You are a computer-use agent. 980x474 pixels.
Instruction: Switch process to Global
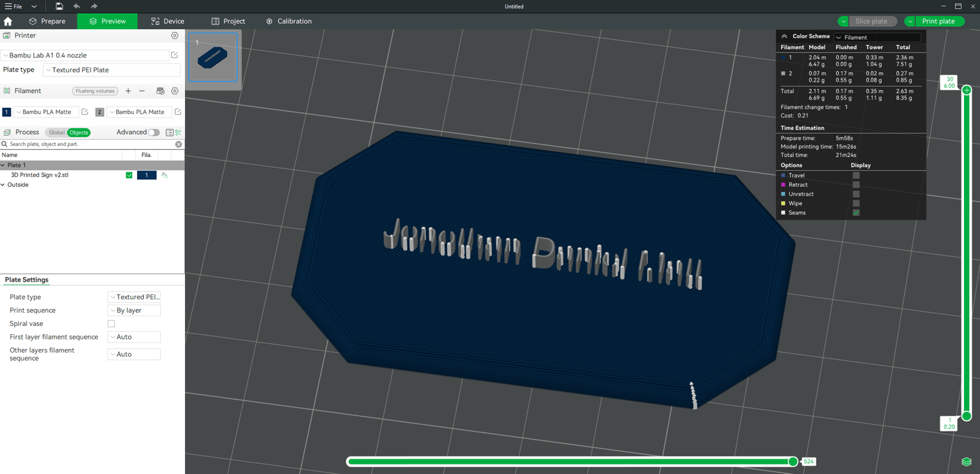[56, 133]
